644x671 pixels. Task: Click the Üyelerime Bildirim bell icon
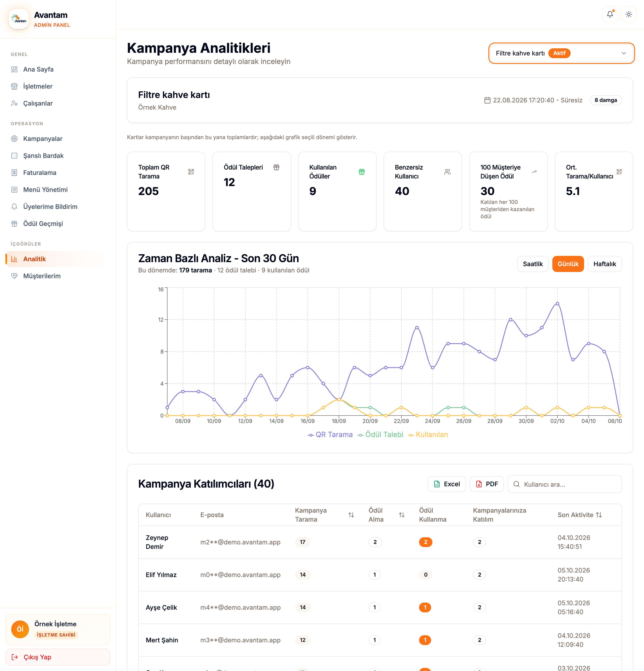coord(14,207)
